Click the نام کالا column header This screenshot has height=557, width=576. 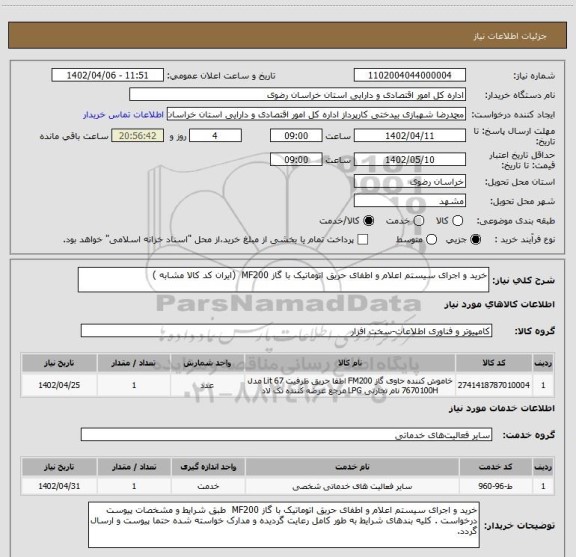tap(350, 363)
